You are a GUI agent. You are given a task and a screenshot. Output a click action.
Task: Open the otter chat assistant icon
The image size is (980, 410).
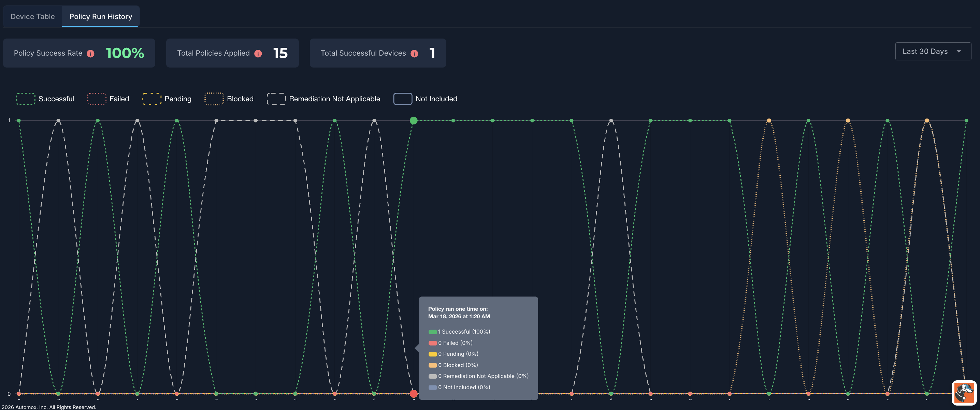[x=964, y=392]
